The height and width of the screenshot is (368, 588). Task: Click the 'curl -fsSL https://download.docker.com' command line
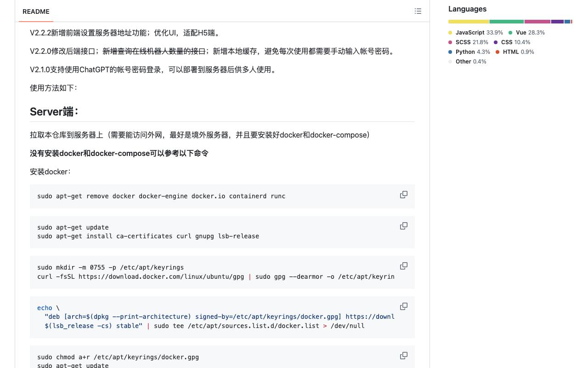[216, 277]
